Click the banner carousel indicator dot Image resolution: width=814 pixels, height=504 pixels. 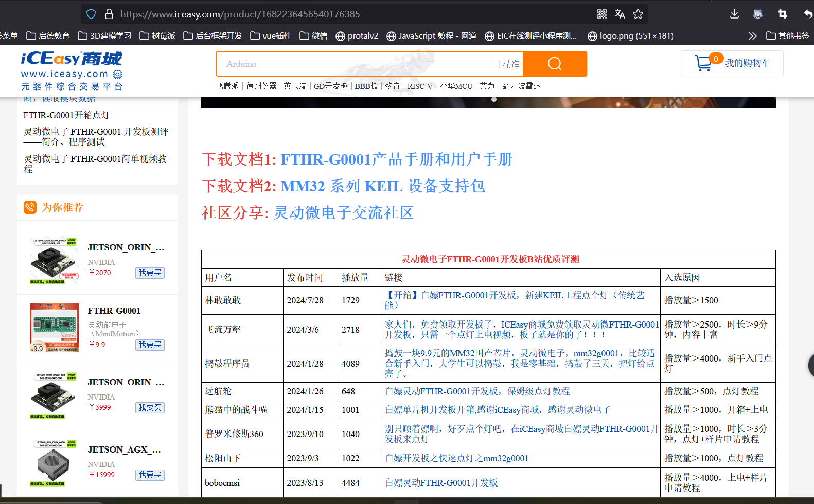494,99
